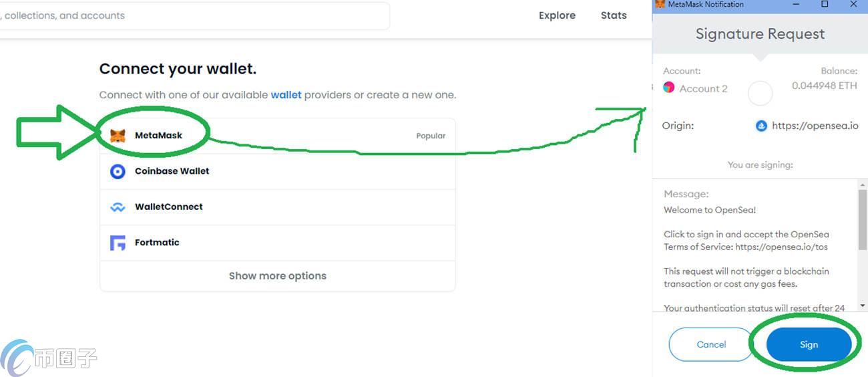Image resolution: width=868 pixels, height=377 pixels.
Task: Click the Signature Request heading
Action: coord(760,34)
